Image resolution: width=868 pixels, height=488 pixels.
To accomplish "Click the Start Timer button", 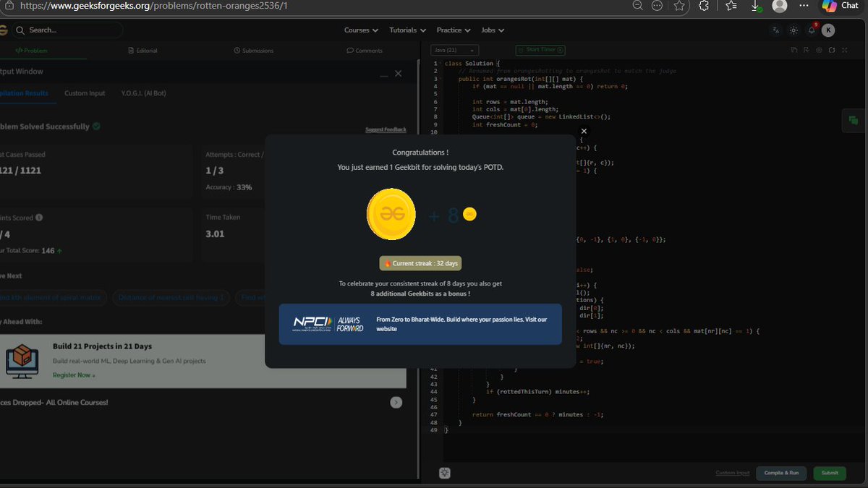I will point(540,50).
